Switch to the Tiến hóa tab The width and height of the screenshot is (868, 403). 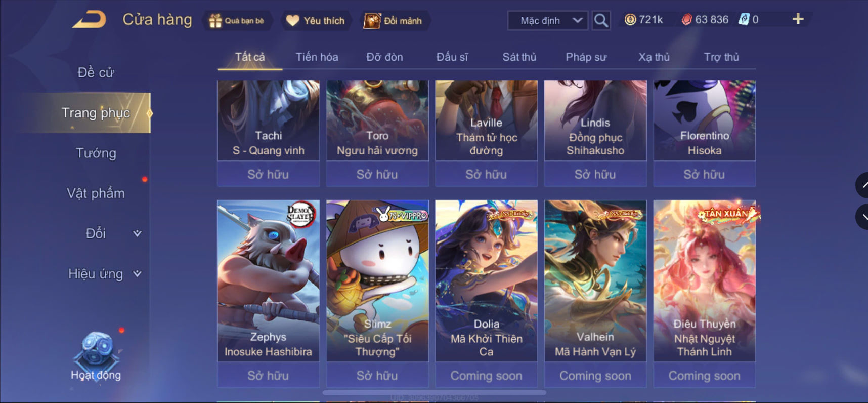tap(317, 57)
